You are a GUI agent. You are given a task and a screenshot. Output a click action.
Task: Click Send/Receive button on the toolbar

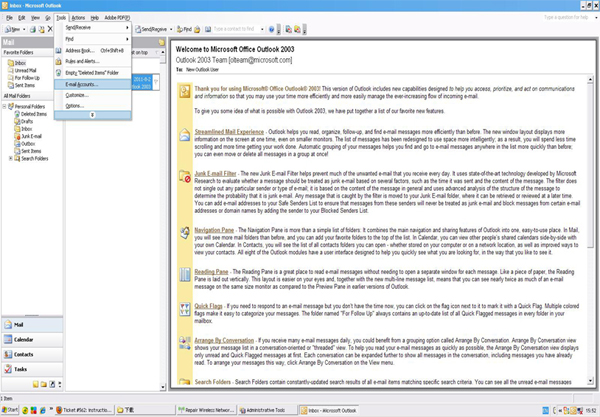point(151,29)
